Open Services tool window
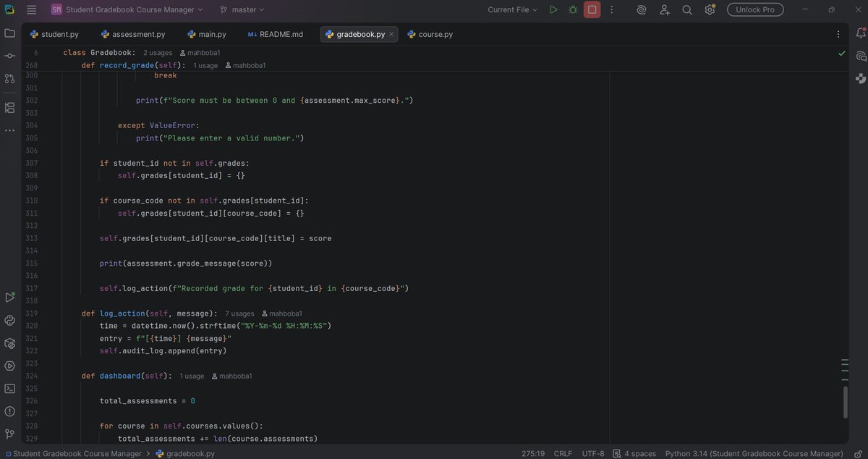Image resolution: width=868 pixels, height=459 pixels. [9, 366]
